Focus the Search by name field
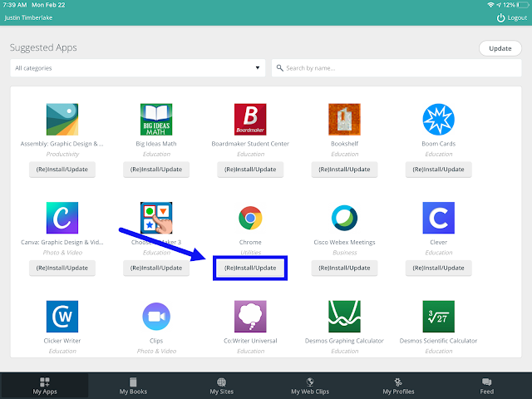Viewport: 532px width, 399px height. click(x=397, y=68)
